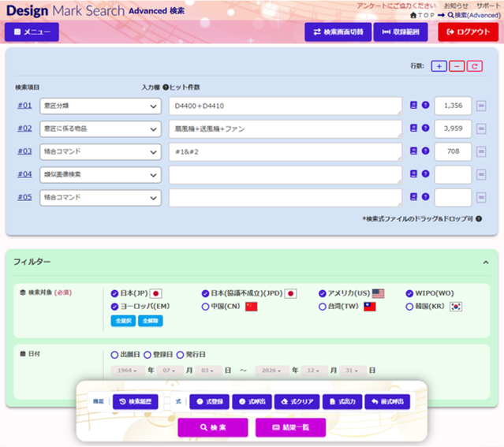Screen dimensions: 504x447
Task: Click the remove row minus icon
Action: click(x=457, y=66)
